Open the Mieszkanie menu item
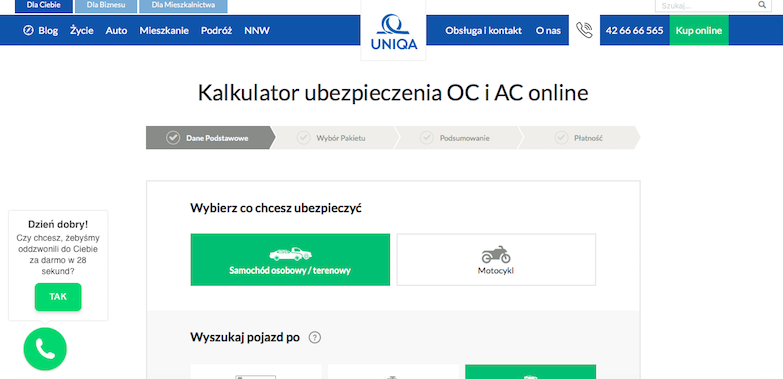This screenshot has width=783, height=379. tap(164, 30)
